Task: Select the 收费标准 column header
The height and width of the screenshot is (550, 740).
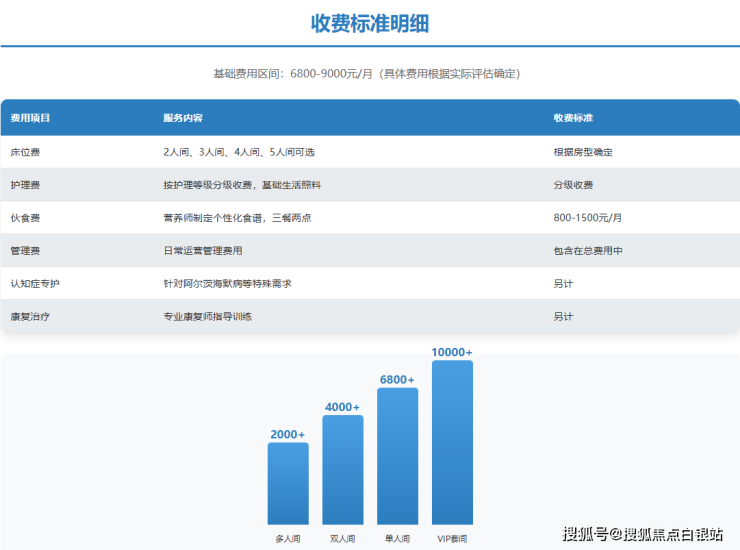Action: [573, 118]
